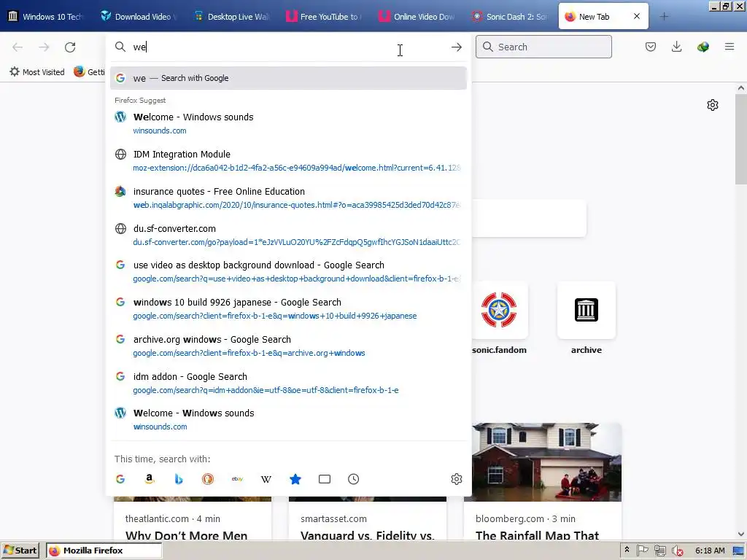Open du.sf-converter.com suggestion
The height and width of the screenshot is (560, 747).
tap(288, 235)
